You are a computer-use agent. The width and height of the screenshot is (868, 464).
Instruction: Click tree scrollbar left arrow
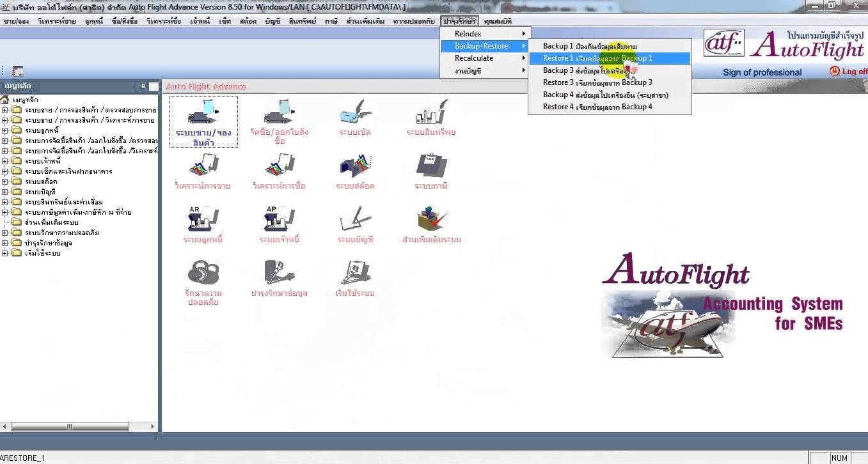[x=6, y=426]
